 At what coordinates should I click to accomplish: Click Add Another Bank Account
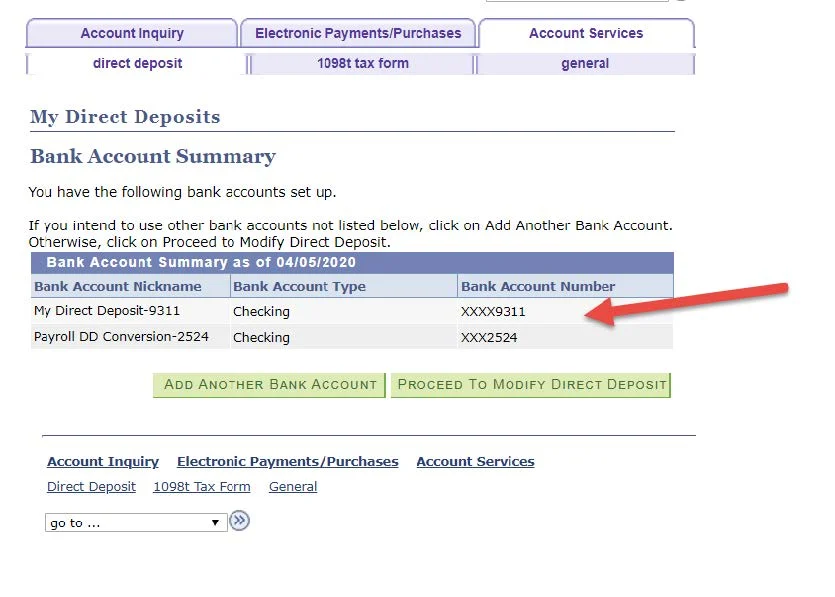coord(268,384)
